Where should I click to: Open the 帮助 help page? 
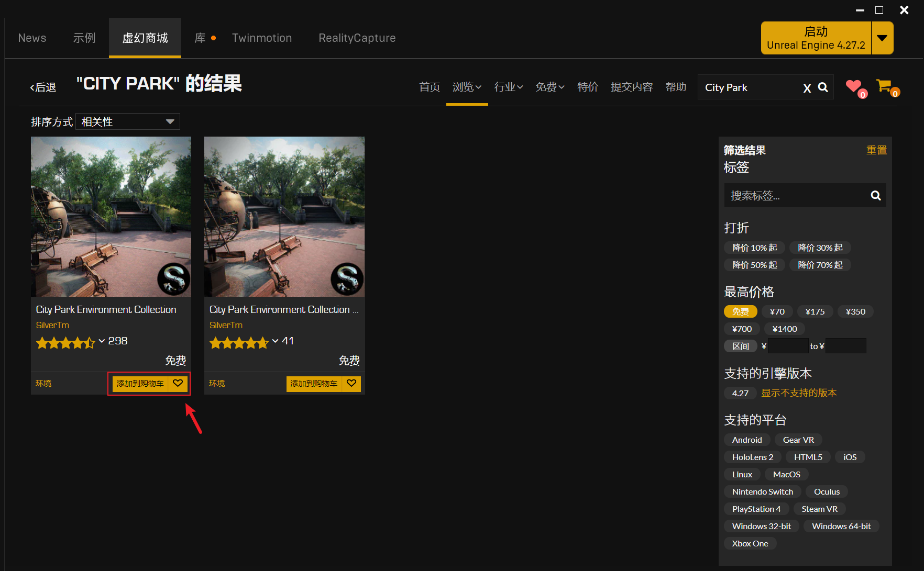click(x=676, y=87)
